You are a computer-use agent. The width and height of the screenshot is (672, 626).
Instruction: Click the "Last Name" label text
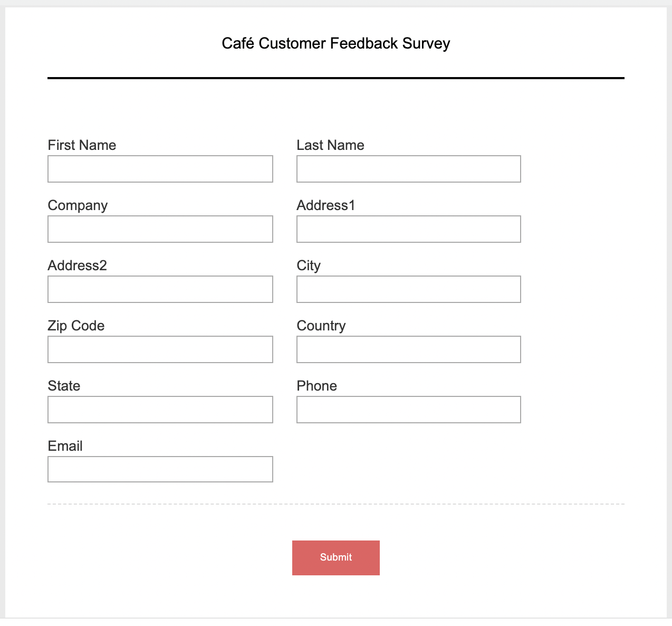(330, 145)
